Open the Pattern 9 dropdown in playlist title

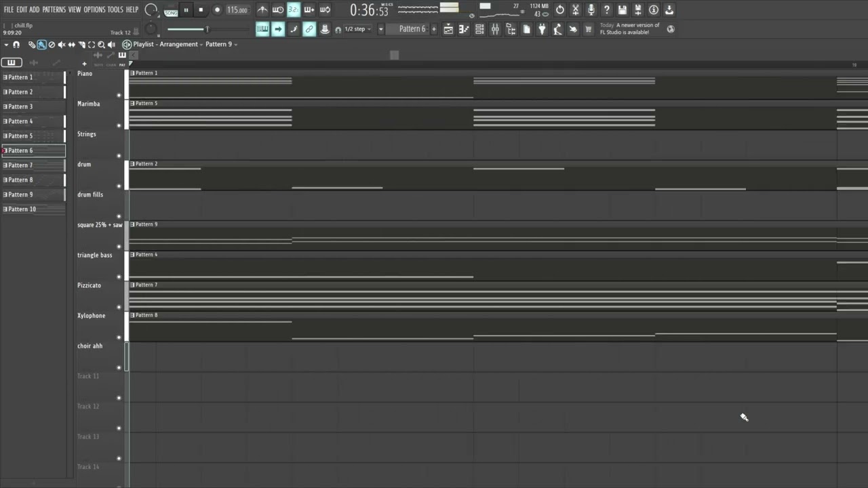click(221, 44)
